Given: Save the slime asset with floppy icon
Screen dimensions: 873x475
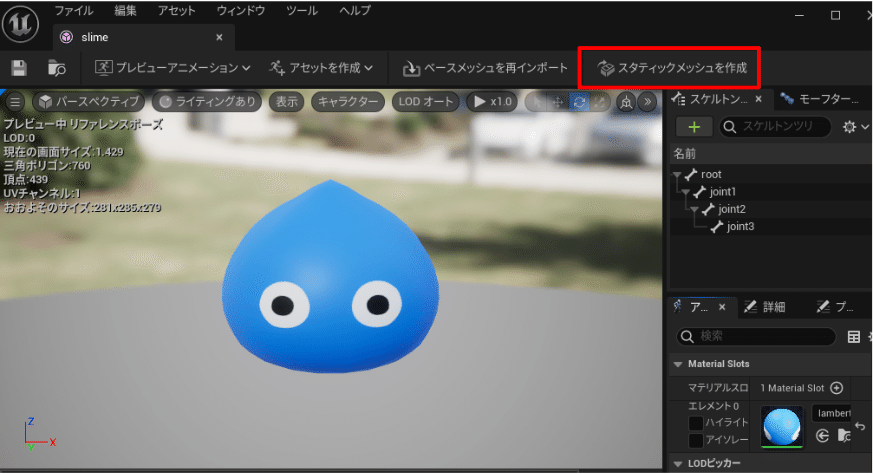Looking at the screenshot, I should tap(19, 68).
